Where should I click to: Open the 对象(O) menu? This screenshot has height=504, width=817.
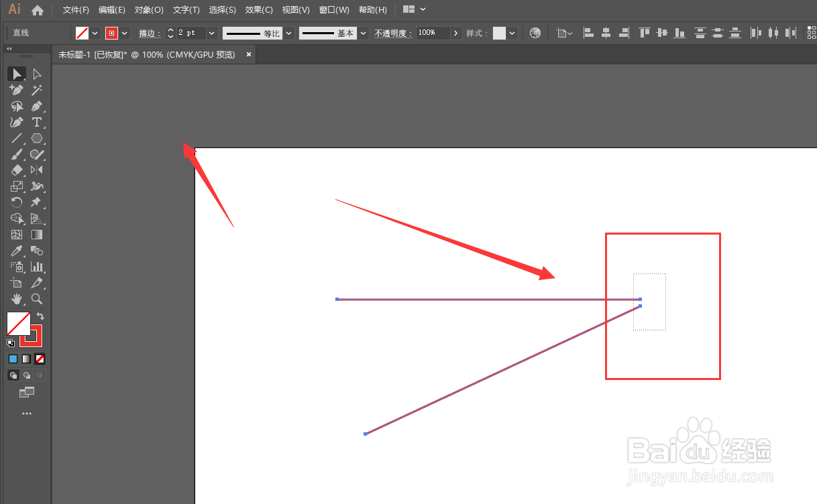coord(149,10)
